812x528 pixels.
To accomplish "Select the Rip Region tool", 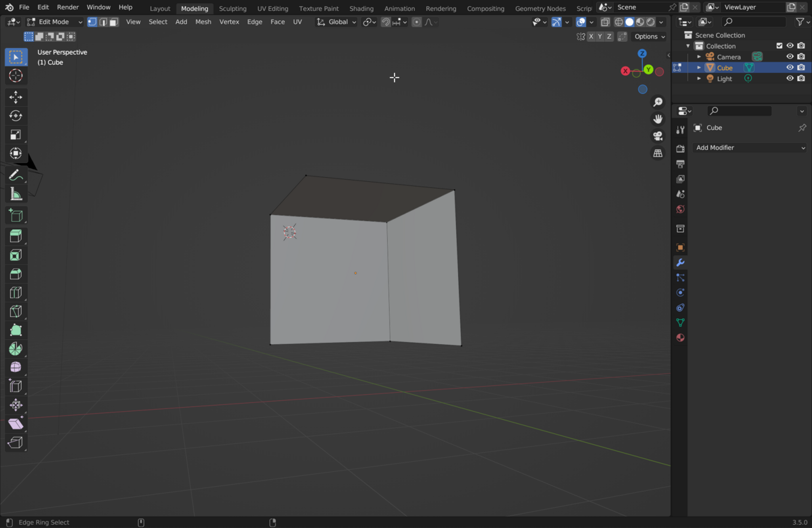I will (16, 443).
